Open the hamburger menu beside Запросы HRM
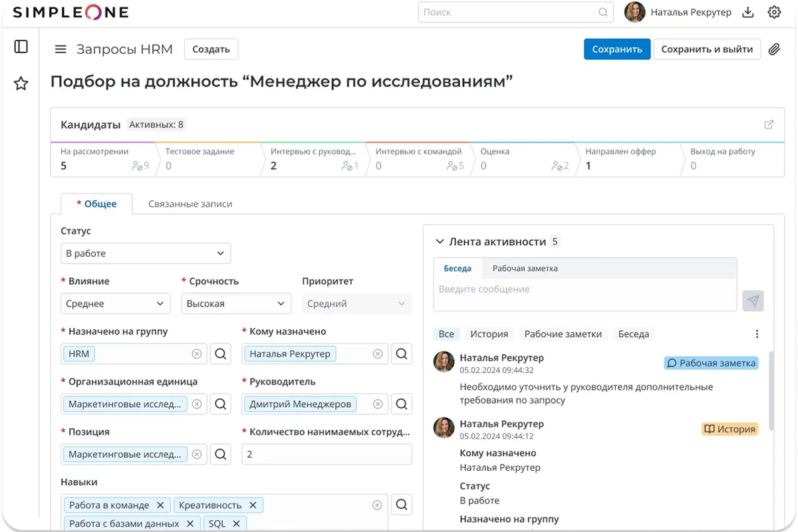 [x=61, y=49]
